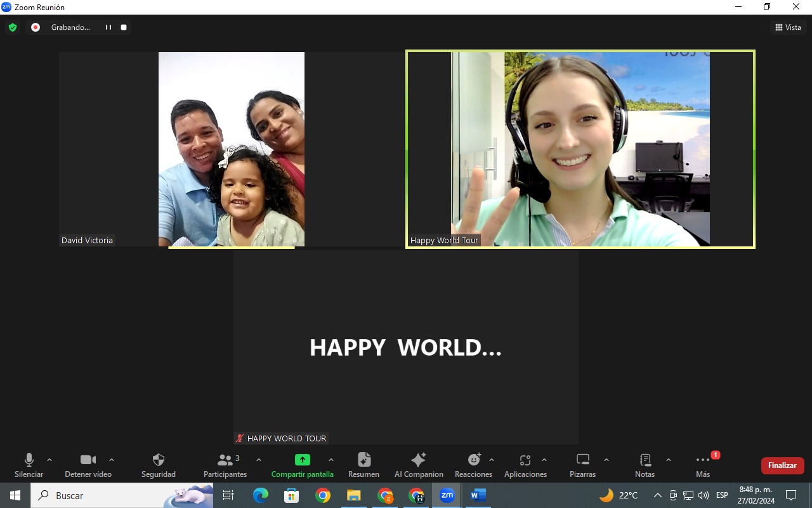This screenshot has width=812, height=508.
Task: Open Windows notification center
Action: (791, 495)
